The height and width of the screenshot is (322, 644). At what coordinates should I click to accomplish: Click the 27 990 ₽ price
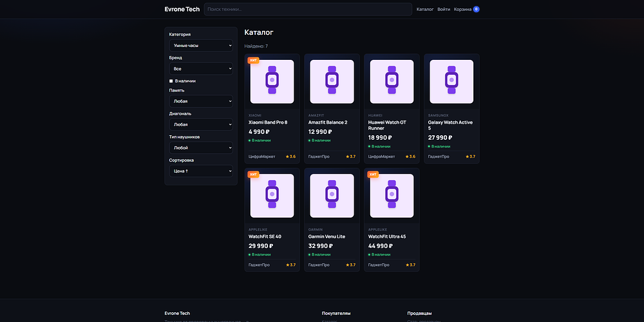tap(440, 138)
